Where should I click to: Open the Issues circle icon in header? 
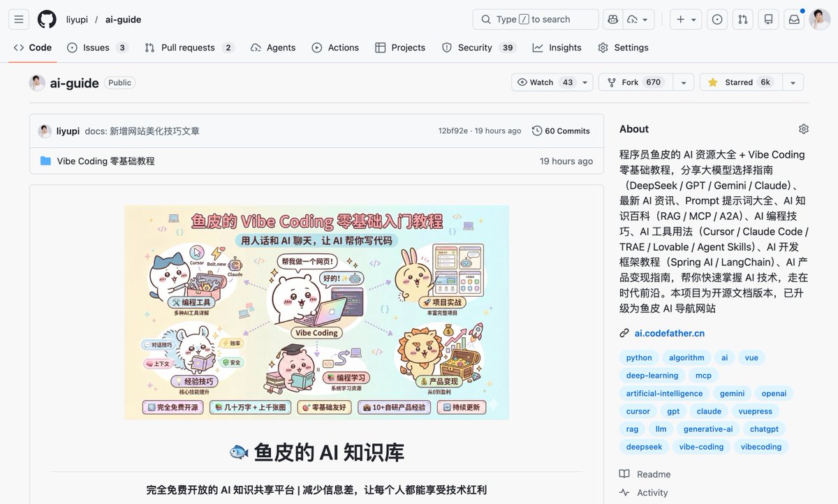point(717,20)
